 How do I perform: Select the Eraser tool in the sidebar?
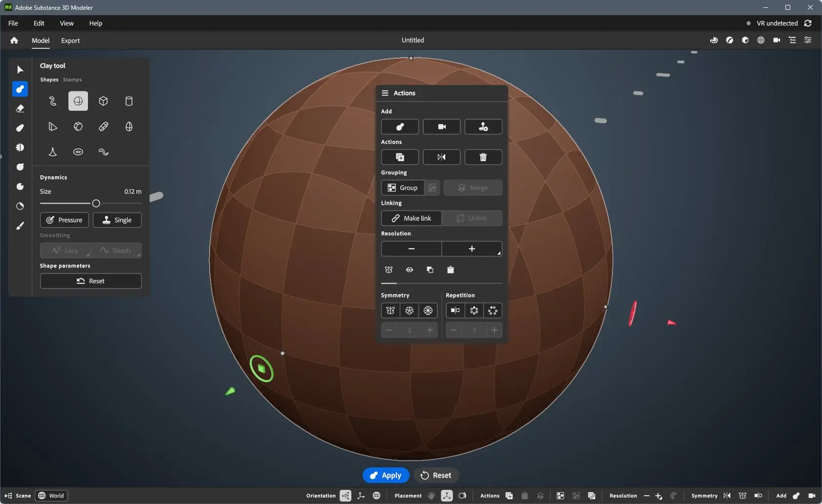(20, 108)
